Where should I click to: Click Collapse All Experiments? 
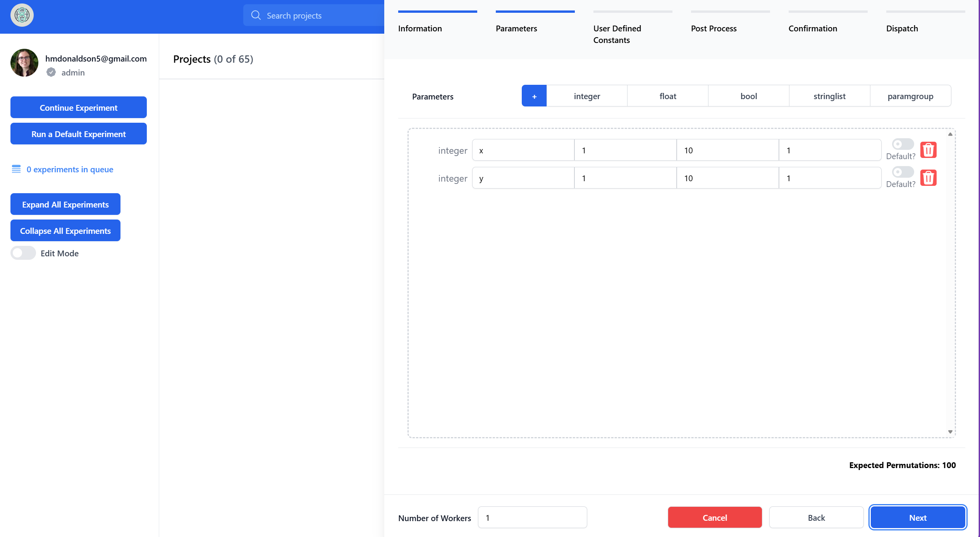coord(65,230)
